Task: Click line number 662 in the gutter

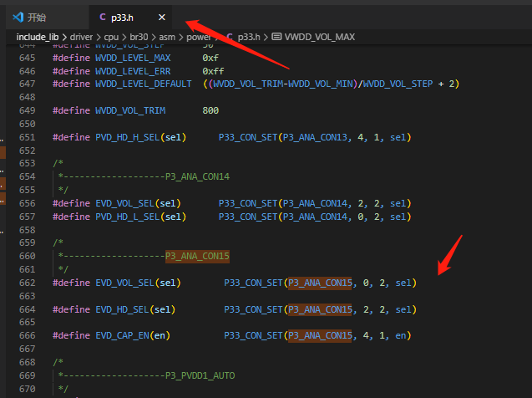Action: coord(27,283)
